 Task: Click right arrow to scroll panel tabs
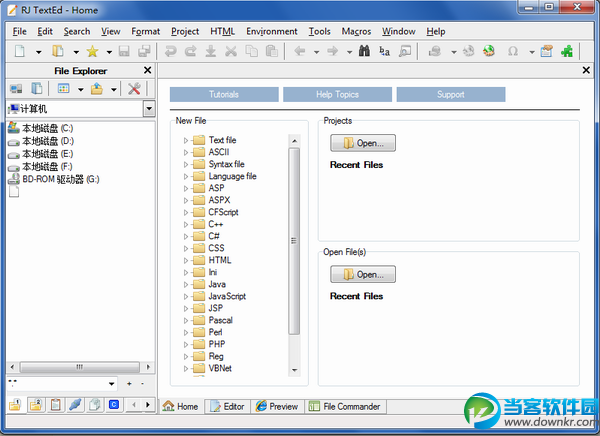148,405
